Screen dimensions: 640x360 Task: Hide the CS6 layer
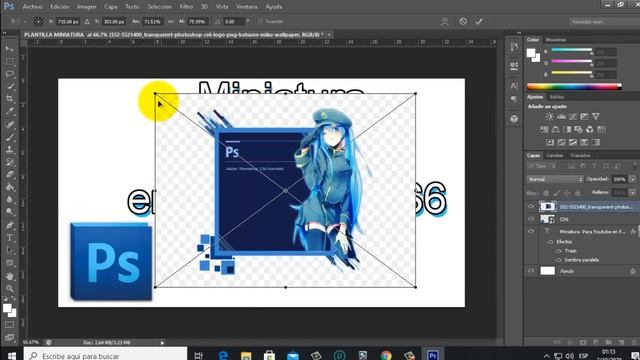(x=531, y=219)
